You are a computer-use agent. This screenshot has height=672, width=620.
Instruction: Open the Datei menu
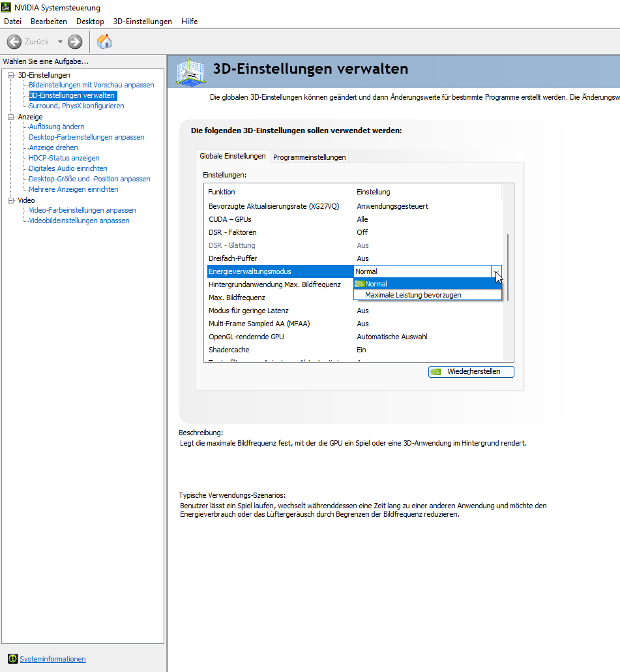12,21
